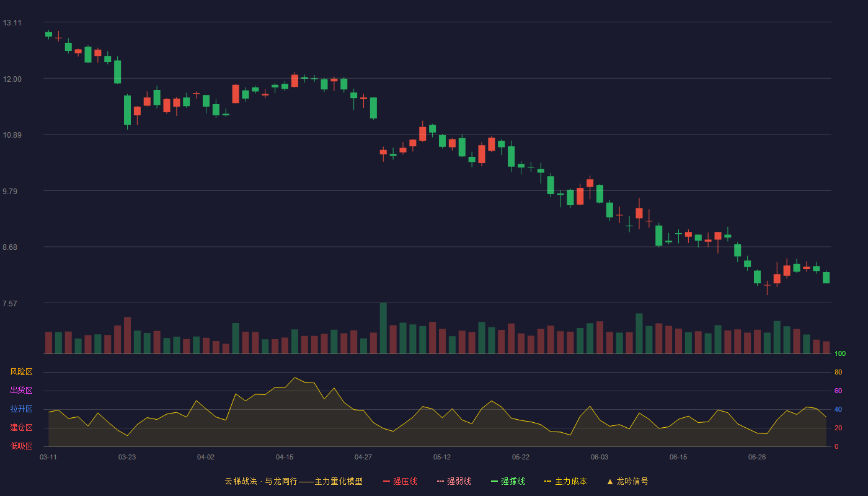Viewport: 868px width, 496px height.
Task: Click the red 强压线 legend line marker
Action: pos(387,481)
